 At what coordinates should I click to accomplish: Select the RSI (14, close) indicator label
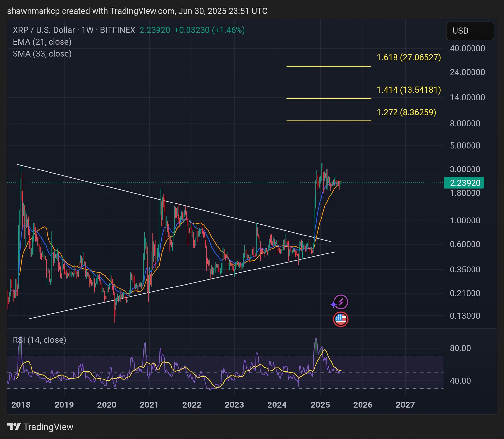39,340
